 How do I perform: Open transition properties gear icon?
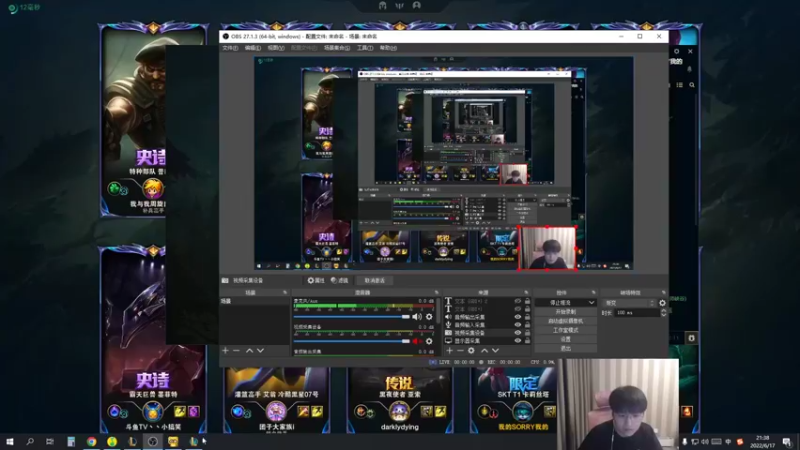coord(662,303)
